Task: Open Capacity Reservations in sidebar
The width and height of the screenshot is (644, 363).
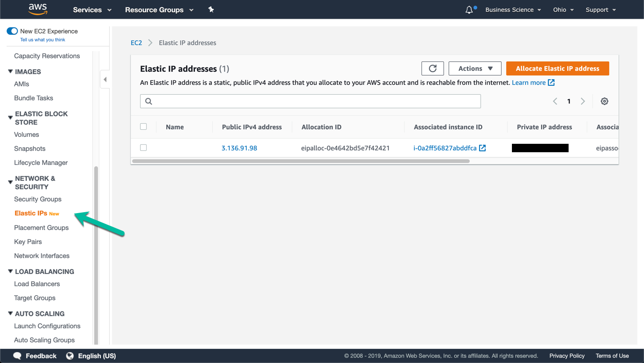Action: pyautogui.click(x=47, y=56)
